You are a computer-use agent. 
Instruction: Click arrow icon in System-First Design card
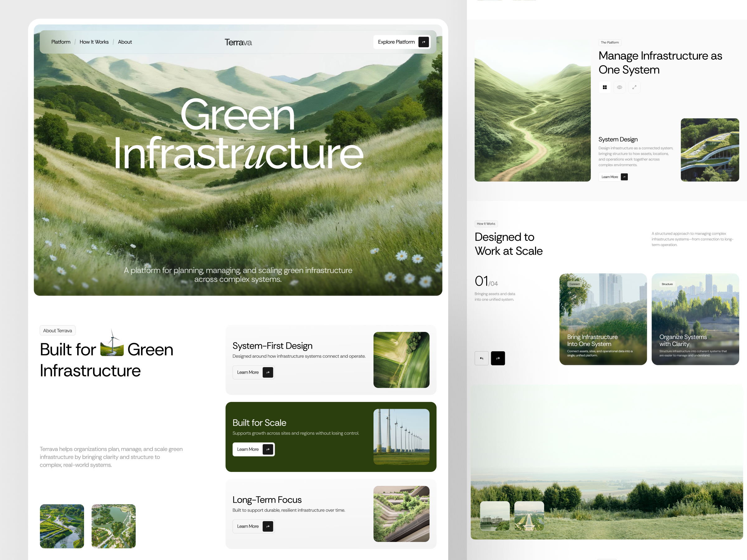tap(268, 372)
